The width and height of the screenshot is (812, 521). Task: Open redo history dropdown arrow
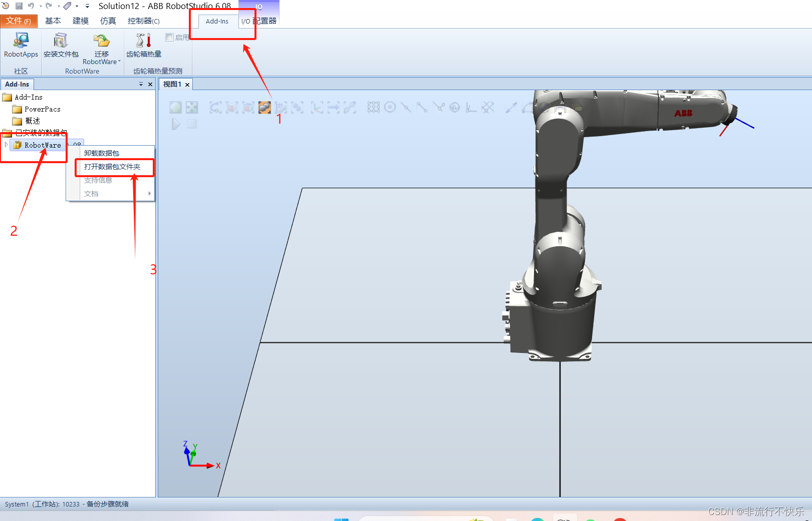(x=58, y=6)
